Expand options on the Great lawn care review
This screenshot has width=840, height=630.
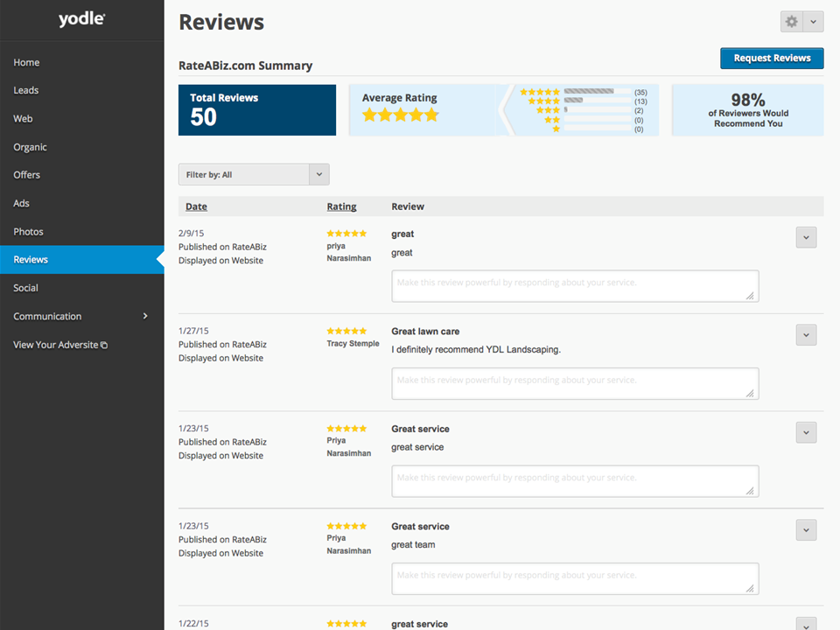tap(806, 335)
